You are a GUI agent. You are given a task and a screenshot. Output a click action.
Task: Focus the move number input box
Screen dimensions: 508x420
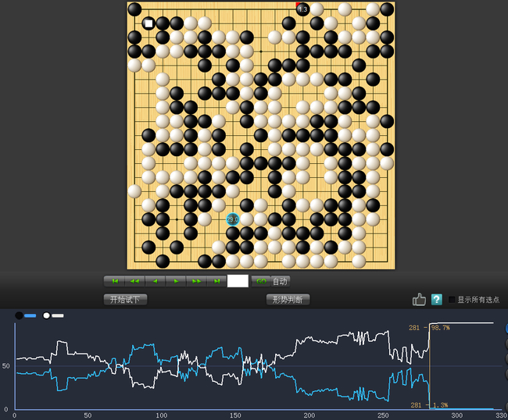tap(238, 281)
